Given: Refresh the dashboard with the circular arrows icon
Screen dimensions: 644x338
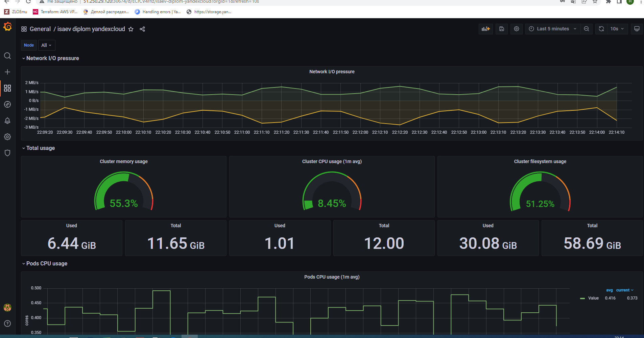Looking at the screenshot, I should (601, 29).
